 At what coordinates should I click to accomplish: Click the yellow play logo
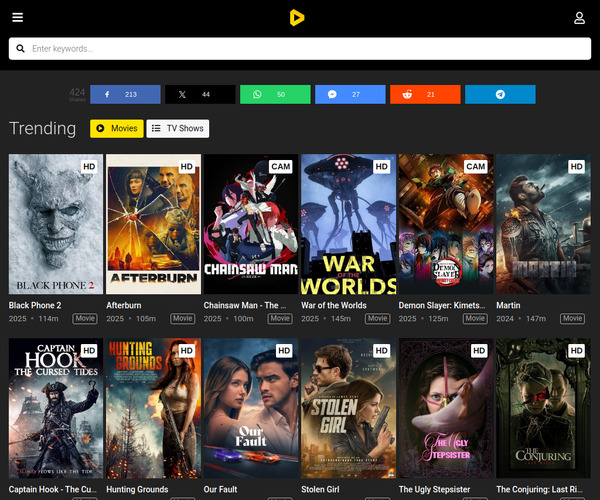click(x=297, y=18)
